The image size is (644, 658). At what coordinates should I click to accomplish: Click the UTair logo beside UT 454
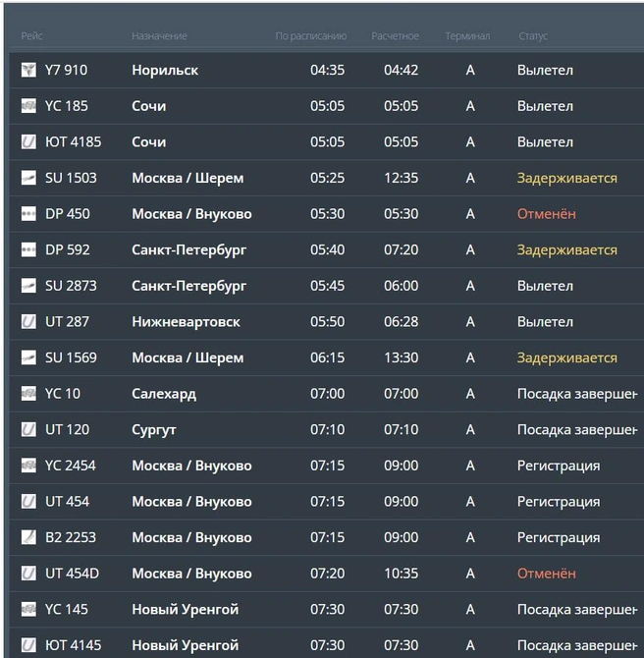pos(28,502)
